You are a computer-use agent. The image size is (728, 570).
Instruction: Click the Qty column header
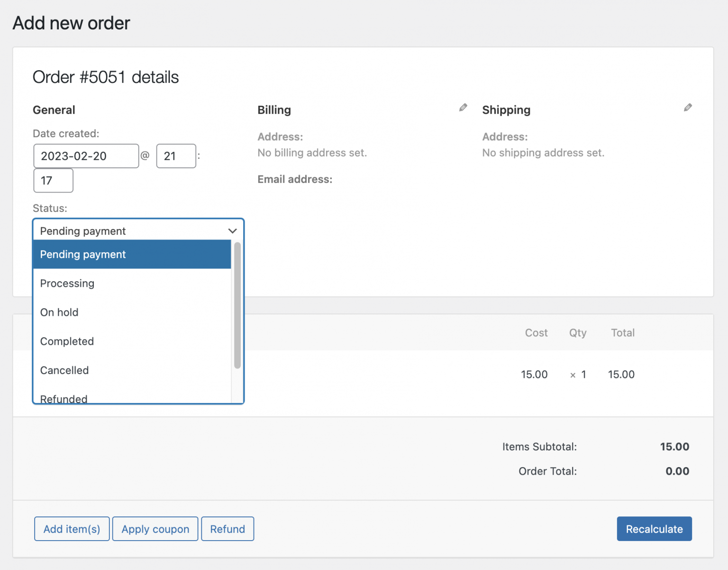coord(578,333)
